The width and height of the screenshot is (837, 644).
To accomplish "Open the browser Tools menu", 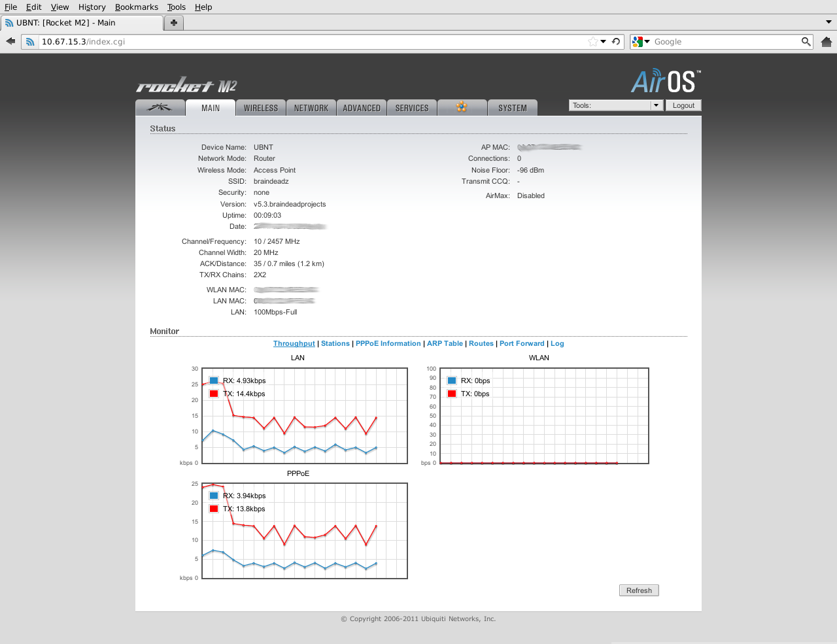I will (177, 7).
